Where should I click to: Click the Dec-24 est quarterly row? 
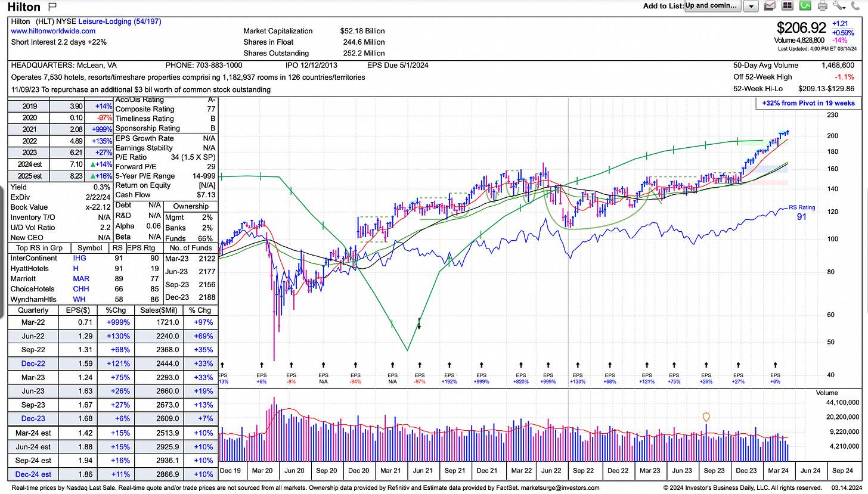pos(113,474)
